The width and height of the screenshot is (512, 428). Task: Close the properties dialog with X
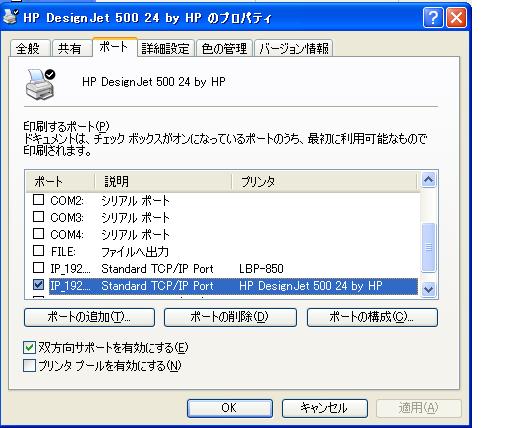pos(456,18)
